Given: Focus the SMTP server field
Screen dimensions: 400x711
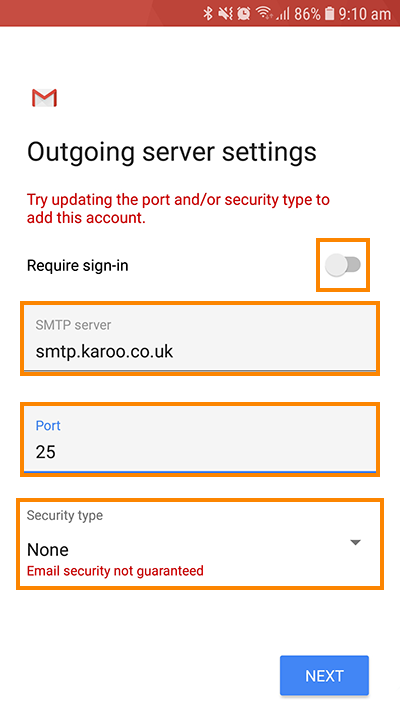Looking at the screenshot, I should click(x=200, y=338).
